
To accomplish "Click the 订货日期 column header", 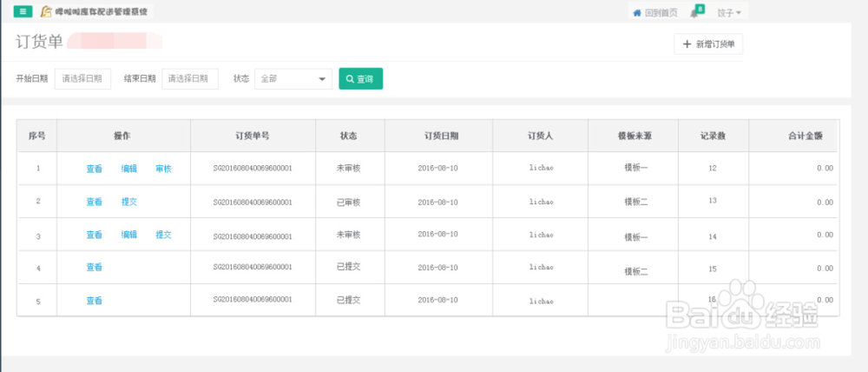I will click(x=442, y=136).
